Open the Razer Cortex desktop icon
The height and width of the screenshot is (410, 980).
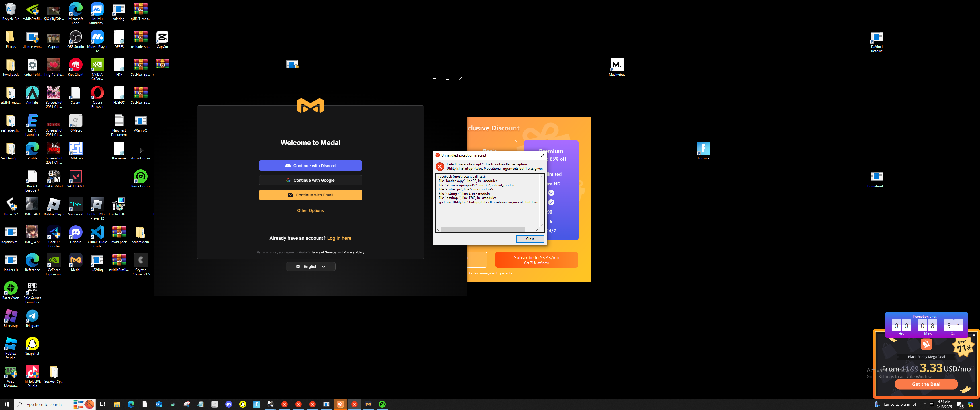point(140,177)
